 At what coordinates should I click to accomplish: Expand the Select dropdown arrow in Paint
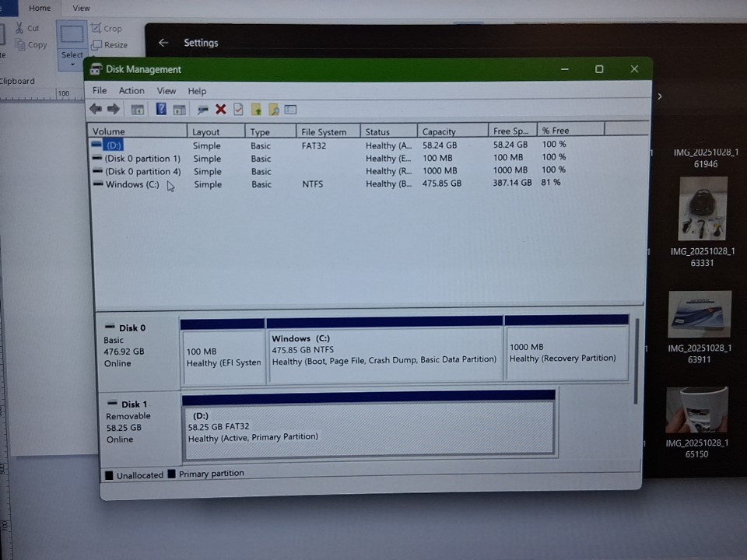72,65
